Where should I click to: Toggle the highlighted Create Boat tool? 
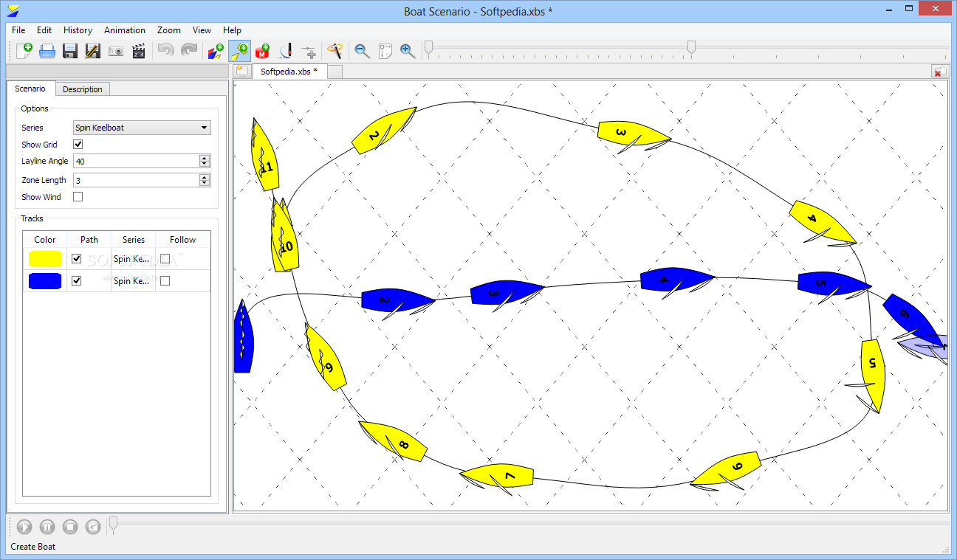(x=239, y=51)
